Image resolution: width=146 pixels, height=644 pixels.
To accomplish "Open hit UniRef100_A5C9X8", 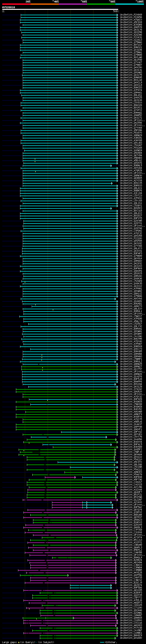I will pos(131,22).
